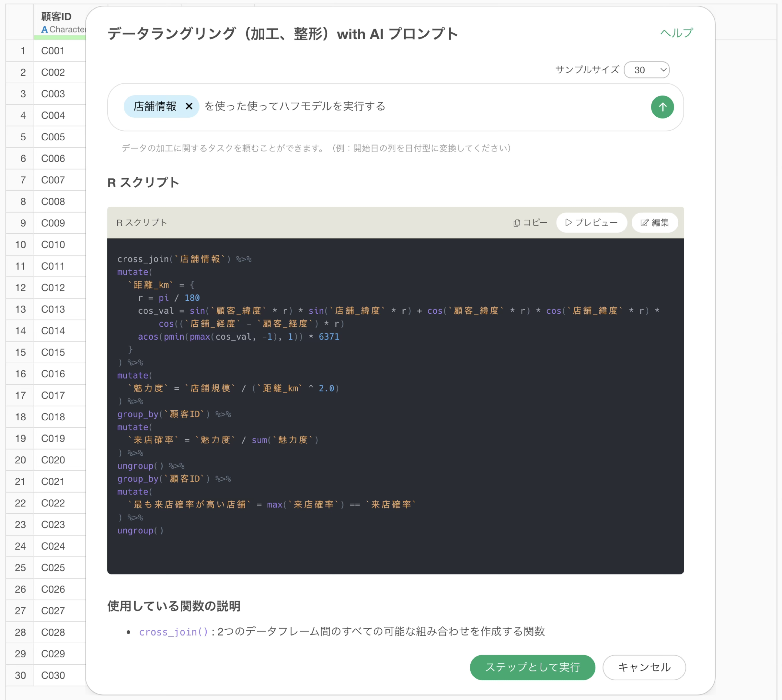
Task: Click the 顧客ID column header
Action: [x=56, y=17]
